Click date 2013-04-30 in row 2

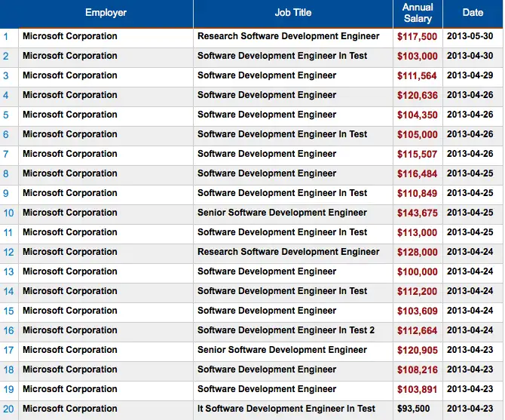pyautogui.click(x=470, y=56)
